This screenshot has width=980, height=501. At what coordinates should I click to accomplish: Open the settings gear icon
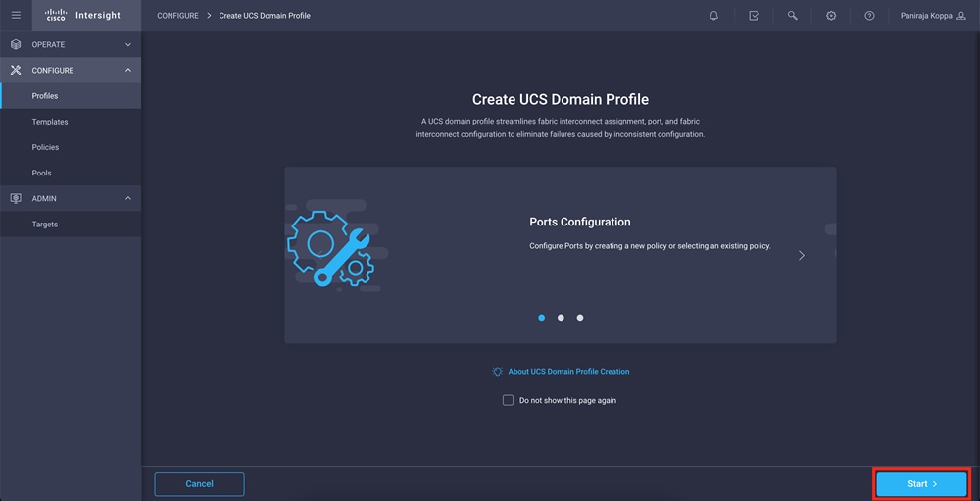click(831, 16)
